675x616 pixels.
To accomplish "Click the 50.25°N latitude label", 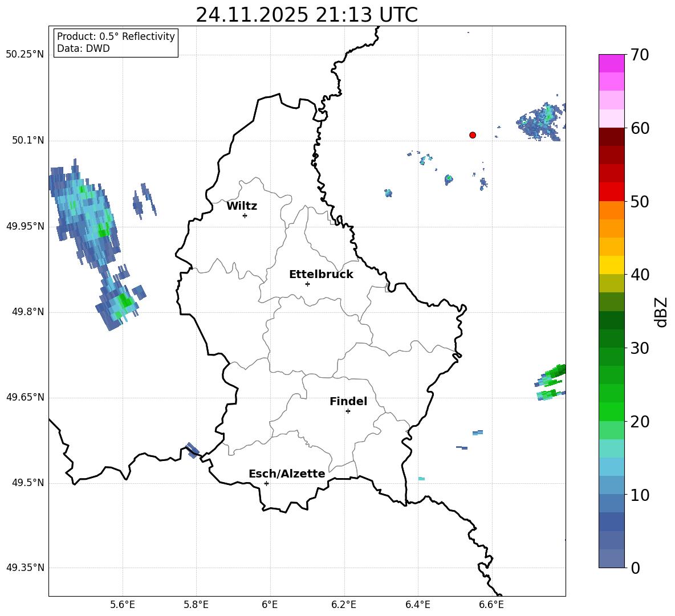I will click(x=25, y=55).
